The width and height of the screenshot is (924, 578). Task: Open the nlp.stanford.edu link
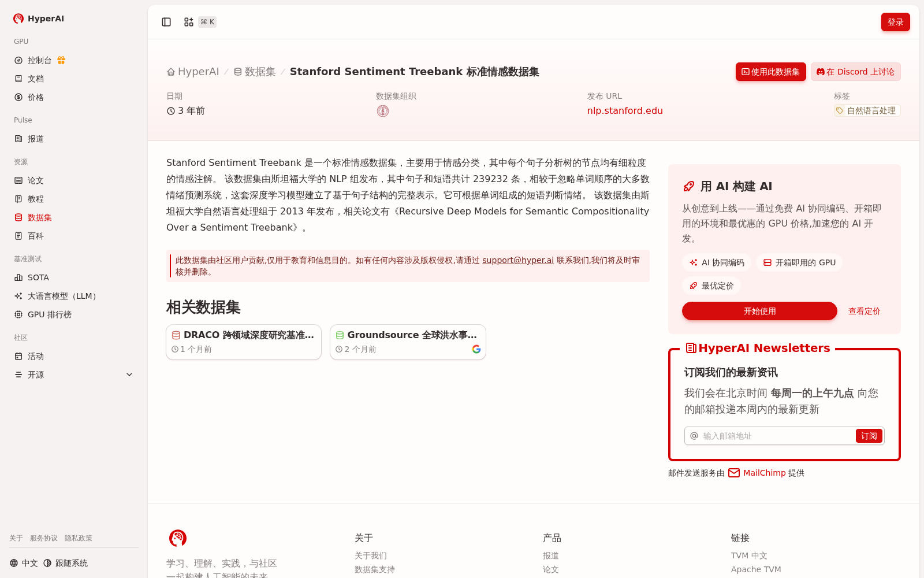coord(625,110)
